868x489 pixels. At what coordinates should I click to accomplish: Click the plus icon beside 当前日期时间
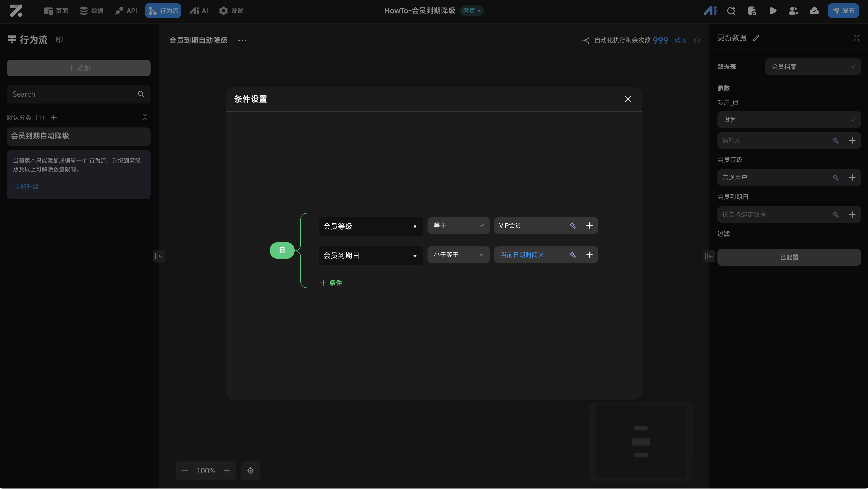point(589,255)
